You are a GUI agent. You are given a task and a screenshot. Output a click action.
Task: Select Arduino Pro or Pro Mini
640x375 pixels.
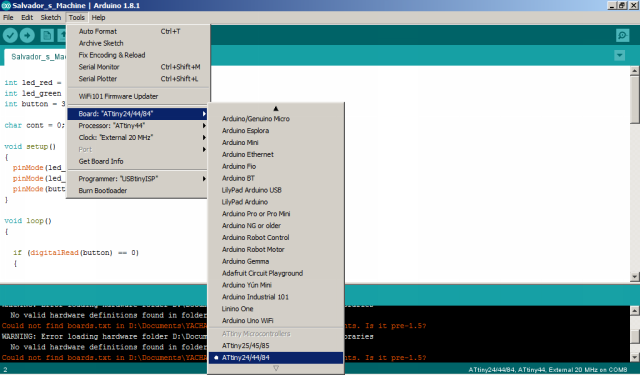coord(276,214)
